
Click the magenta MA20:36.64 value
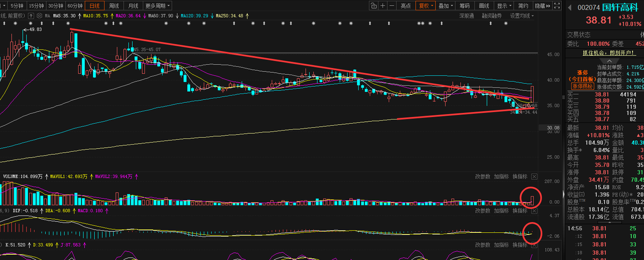pyautogui.click(x=128, y=16)
